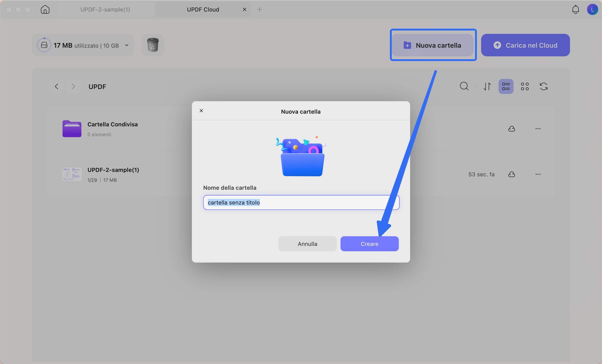
Task: Open the user profile avatar L
Action: (x=592, y=10)
